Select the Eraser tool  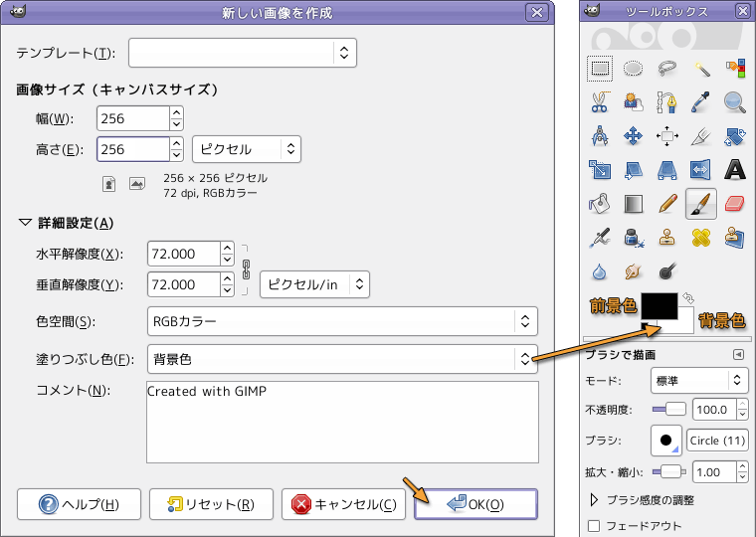click(x=735, y=204)
